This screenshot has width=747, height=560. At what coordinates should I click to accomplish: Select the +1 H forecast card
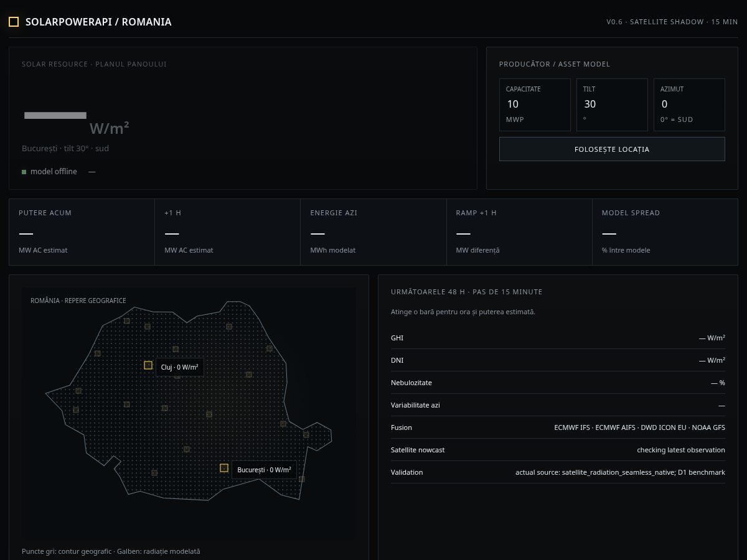pyautogui.click(x=227, y=232)
